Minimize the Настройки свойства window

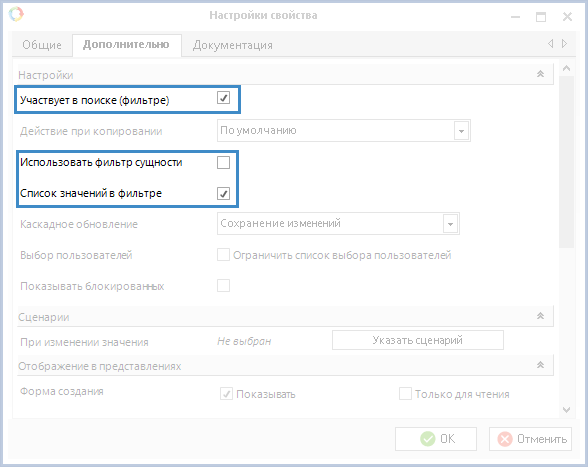pyautogui.click(x=516, y=17)
